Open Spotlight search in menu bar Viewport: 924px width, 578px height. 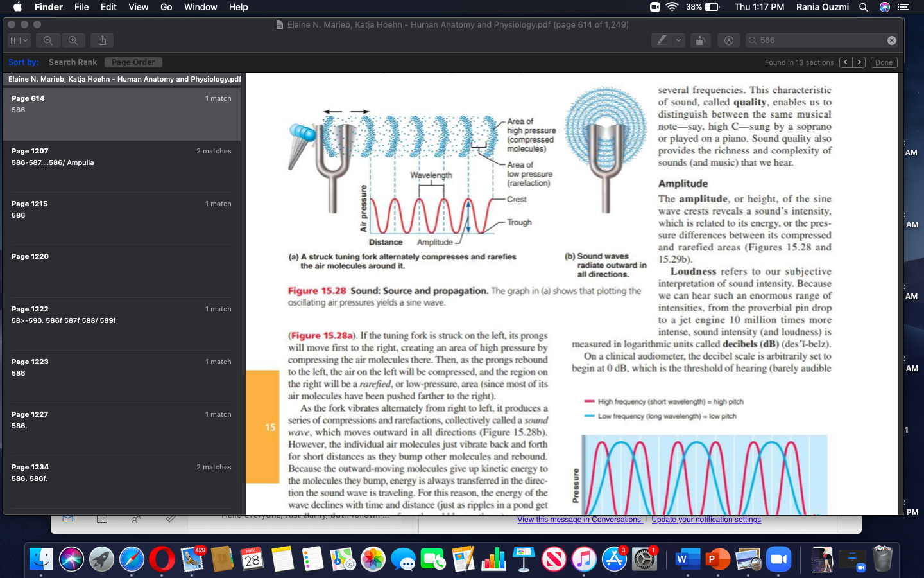coord(864,7)
